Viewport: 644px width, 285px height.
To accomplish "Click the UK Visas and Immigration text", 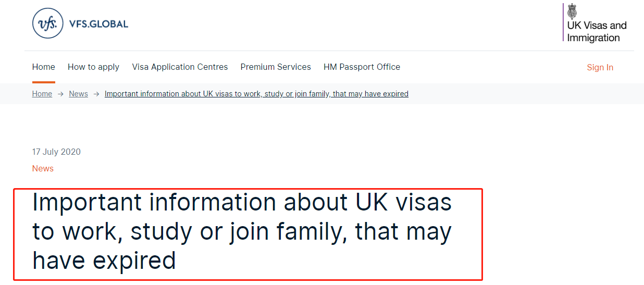I will [597, 31].
